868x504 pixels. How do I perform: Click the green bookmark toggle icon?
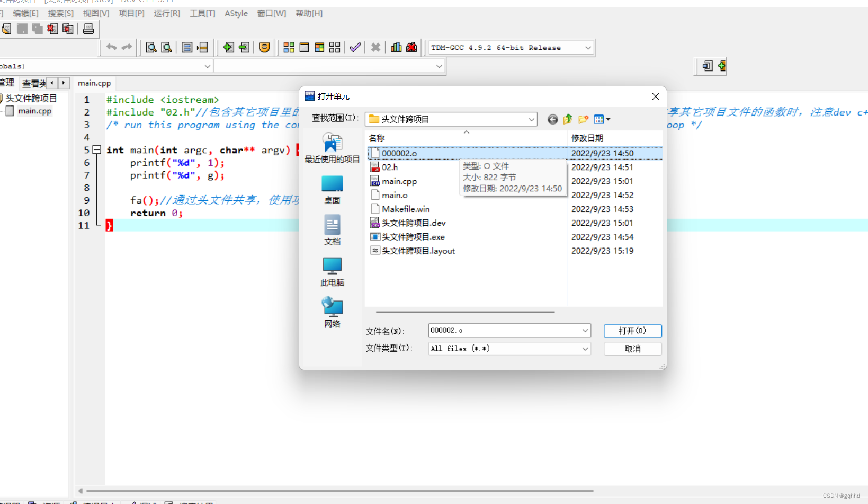(721, 66)
